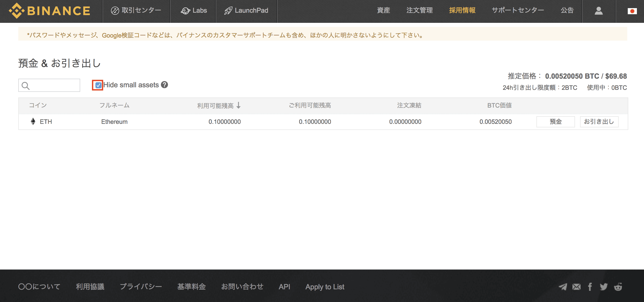Open Twitter icon in footer
The image size is (644, 302).
[604, 287]
